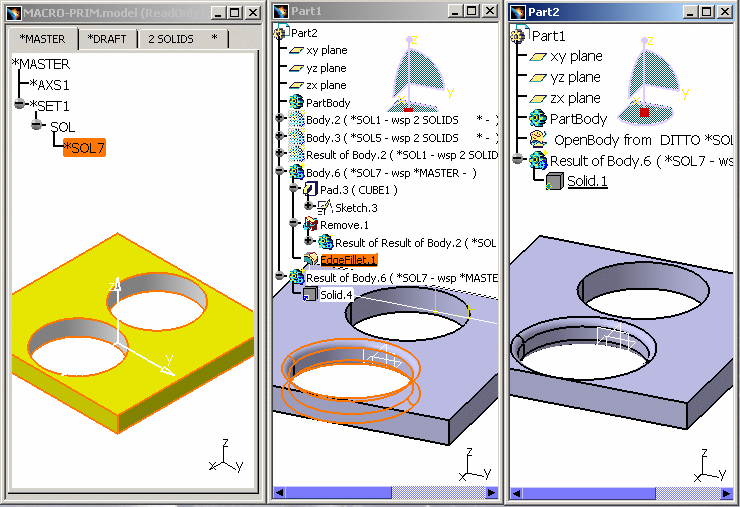740x507 pixels.
Task: Click the PartBody gear icon in Part1 window
Action: coord(297,102)
